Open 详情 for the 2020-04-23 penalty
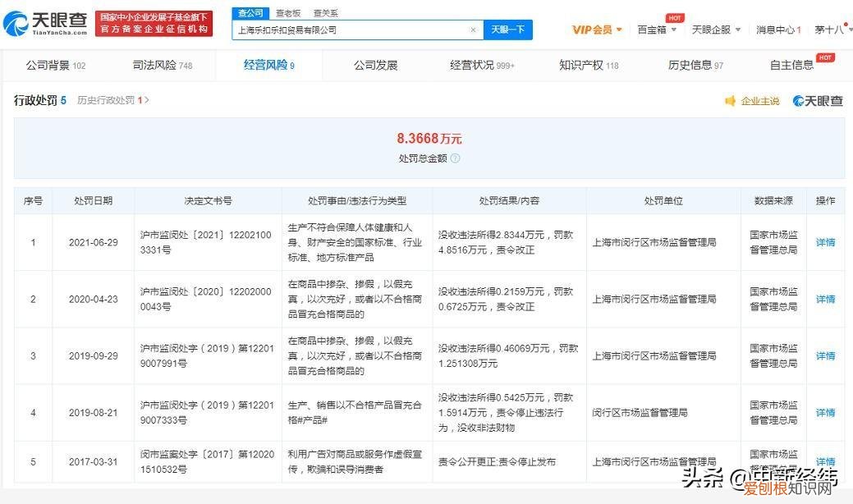853x504 pixels. pyautogui.click(x=825, y=299)
